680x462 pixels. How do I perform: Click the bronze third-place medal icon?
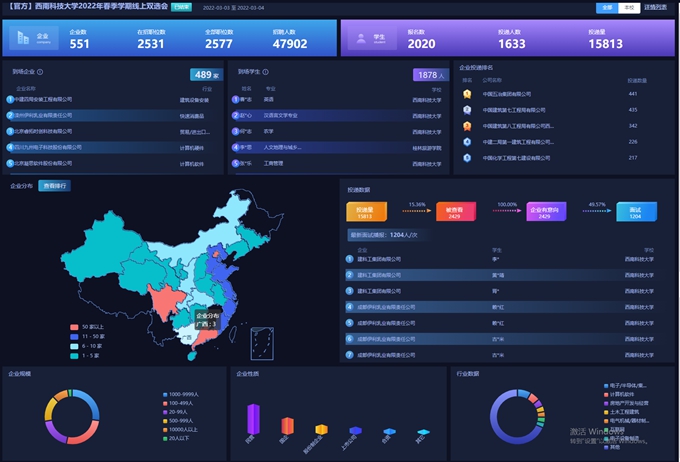(467, 126)
